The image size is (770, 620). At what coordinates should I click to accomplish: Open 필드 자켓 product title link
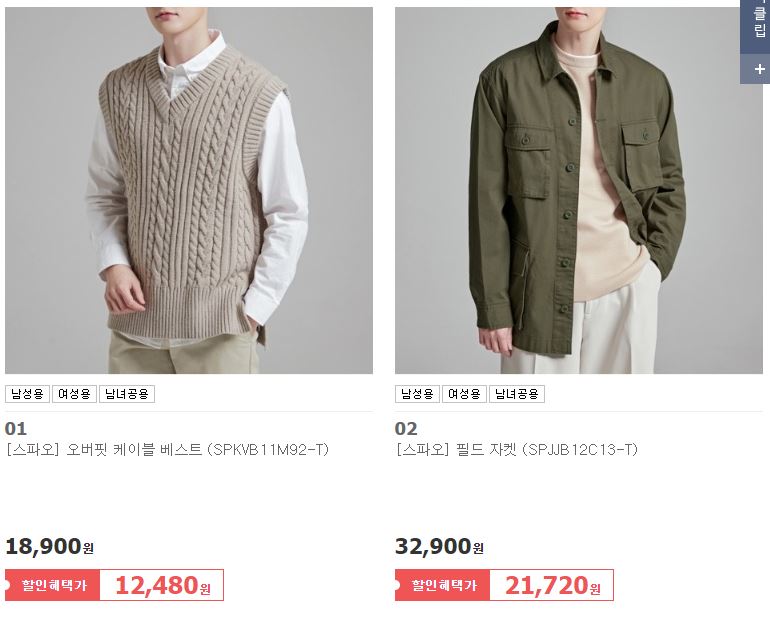tap(516, 450)
